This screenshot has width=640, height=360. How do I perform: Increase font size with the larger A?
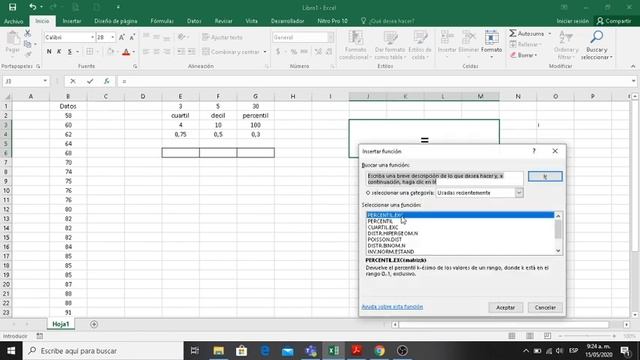(122, 37)
